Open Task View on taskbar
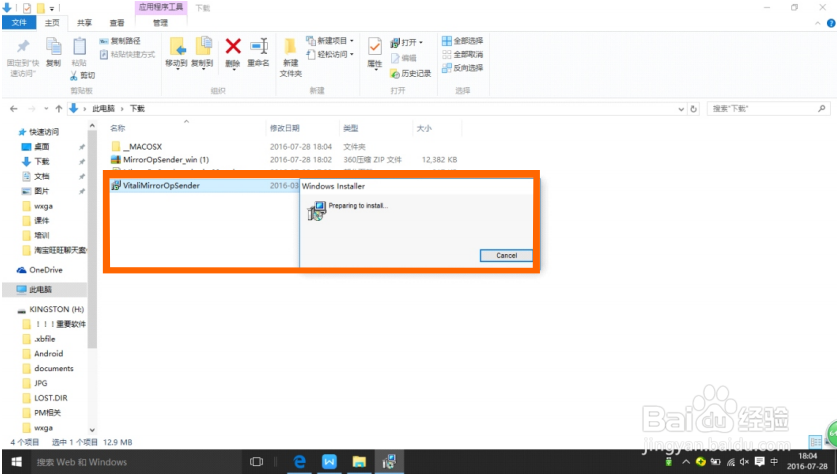This screenshot has width=837, height=474. click(x=256, y=462)
